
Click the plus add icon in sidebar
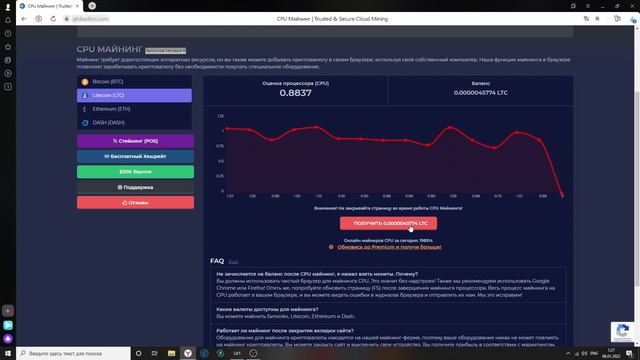8,311
